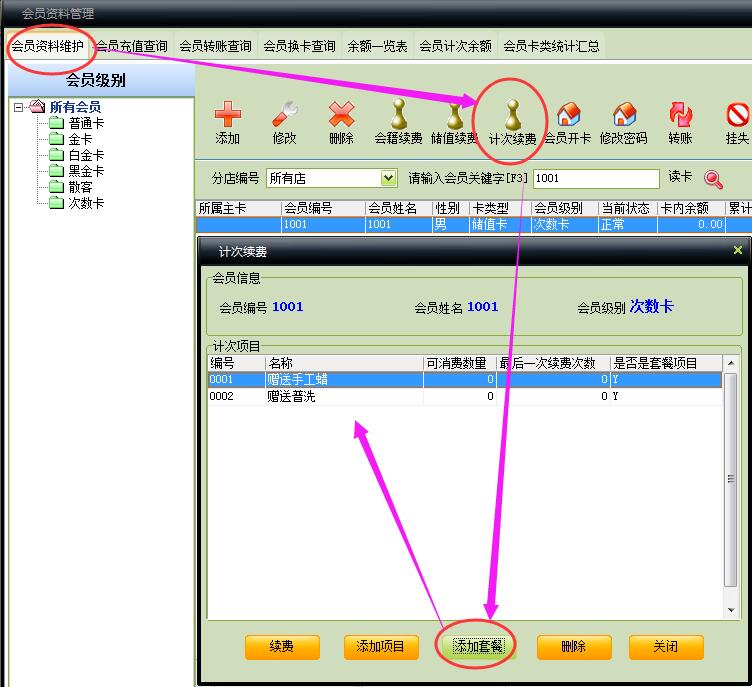
Task: Click the 添加项目 button
Action: tap(381, 647)
